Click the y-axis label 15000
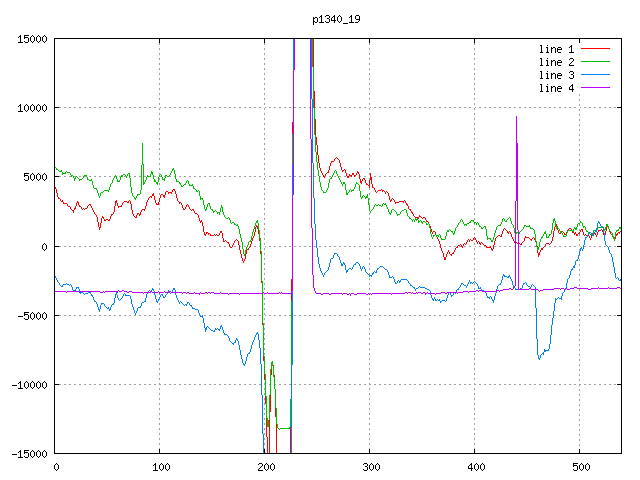 point(32,39)
